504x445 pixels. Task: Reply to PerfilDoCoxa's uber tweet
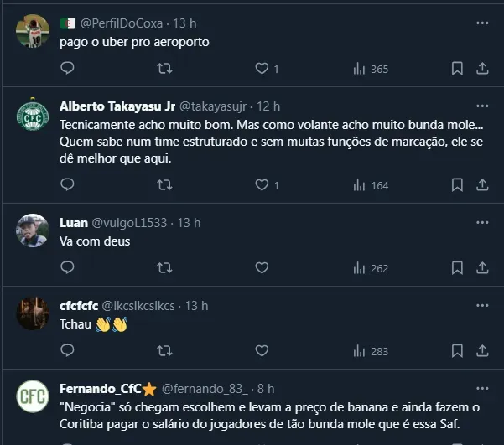click(x=67, y=69)
